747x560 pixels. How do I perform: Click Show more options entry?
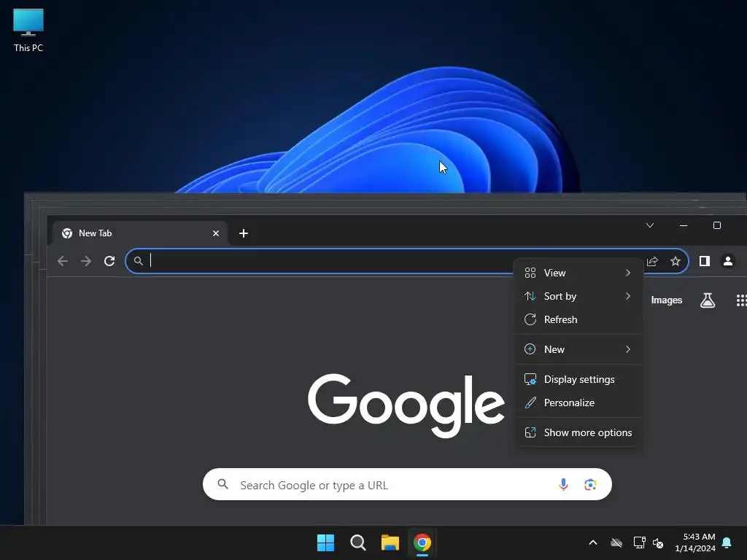(578, 433)
